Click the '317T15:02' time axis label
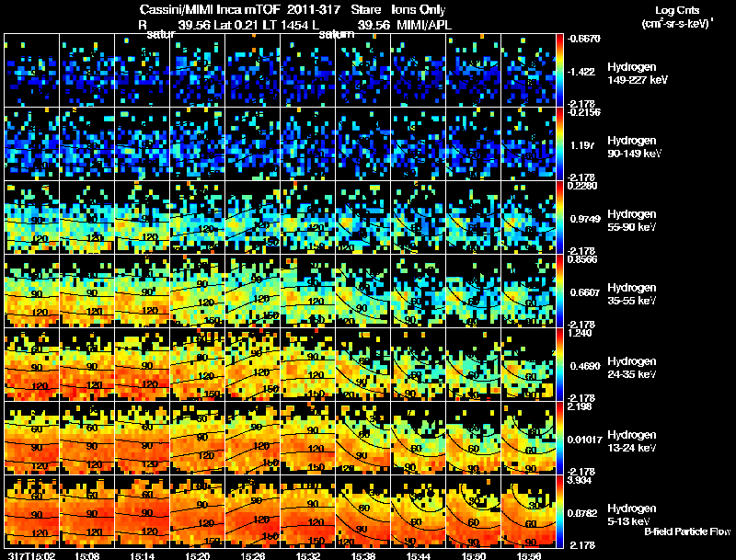This screenshot has width=736, height=560. click(31, 555)
